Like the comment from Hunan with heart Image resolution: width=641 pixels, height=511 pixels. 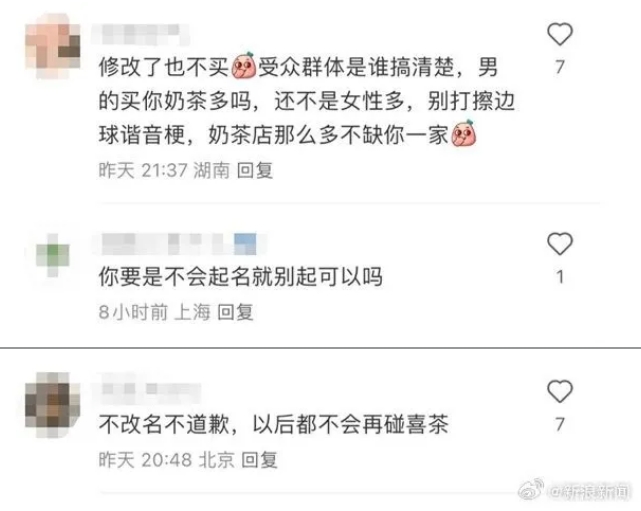(560, 34)
